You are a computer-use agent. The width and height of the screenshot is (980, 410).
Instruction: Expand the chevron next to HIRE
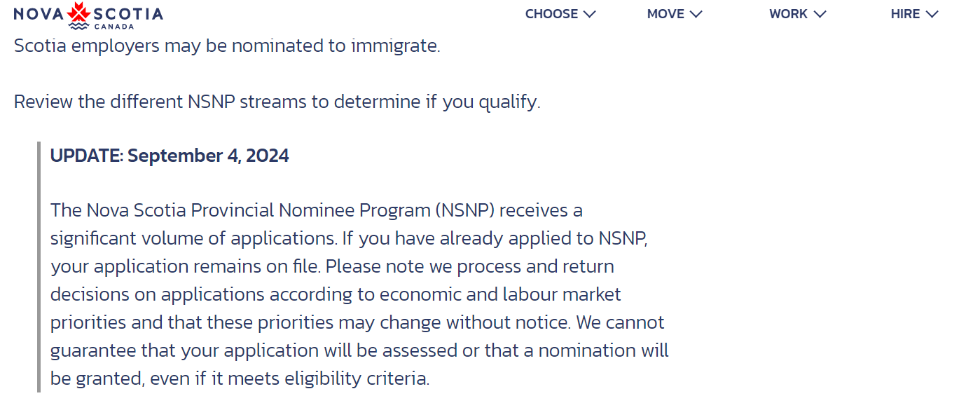pos(932,14)
